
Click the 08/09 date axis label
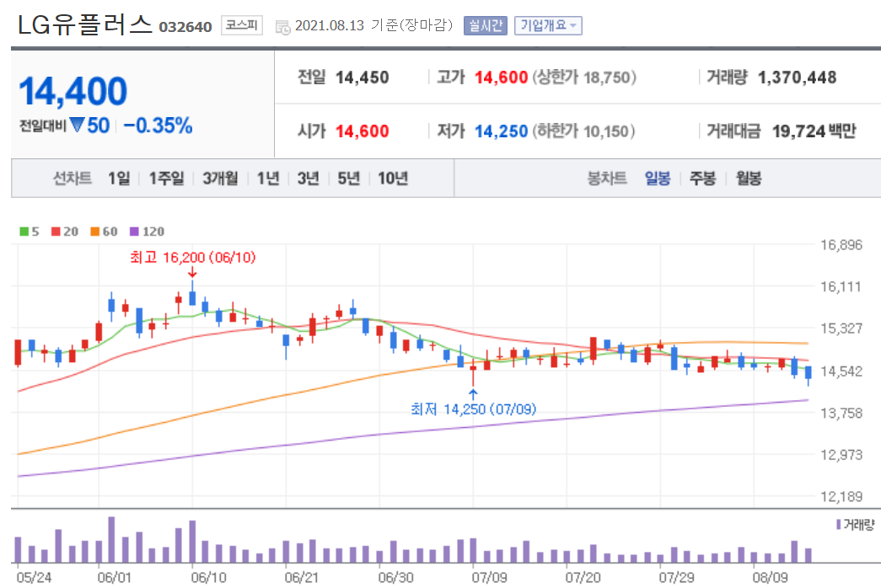click(771, 577)
